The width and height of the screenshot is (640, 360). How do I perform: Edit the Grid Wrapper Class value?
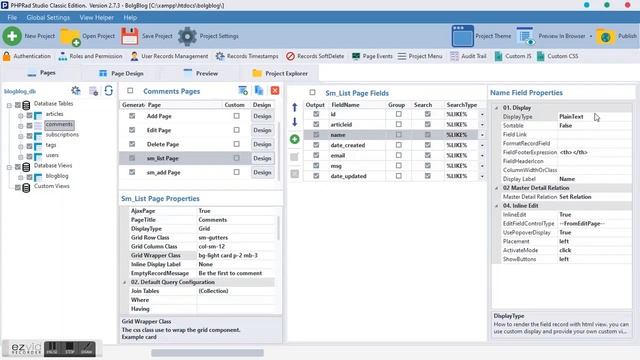[237, 256]
